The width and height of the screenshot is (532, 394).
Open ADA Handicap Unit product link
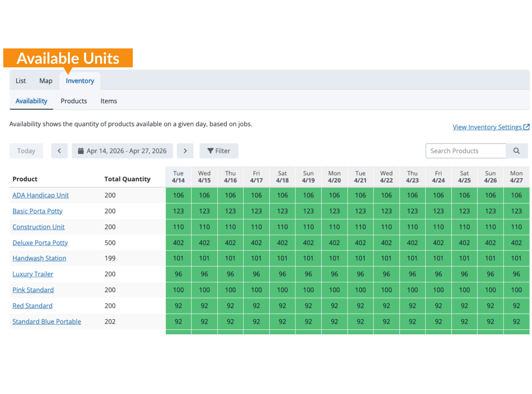41,195
